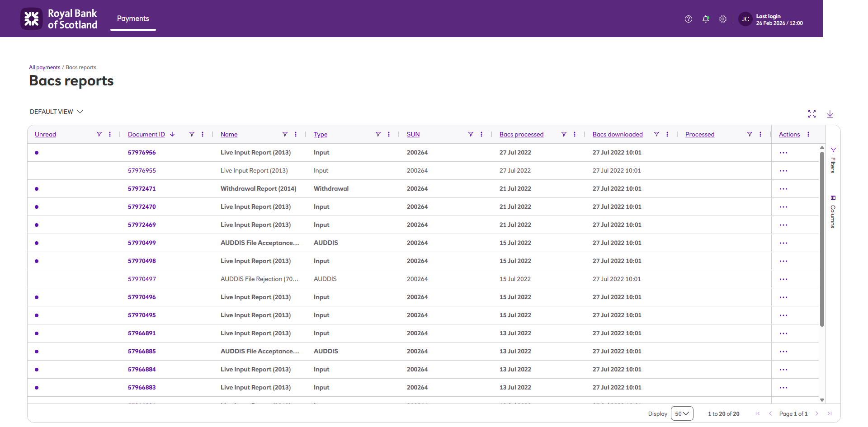
Task: Open filter for Document ID column
Action: click(192, 134)
